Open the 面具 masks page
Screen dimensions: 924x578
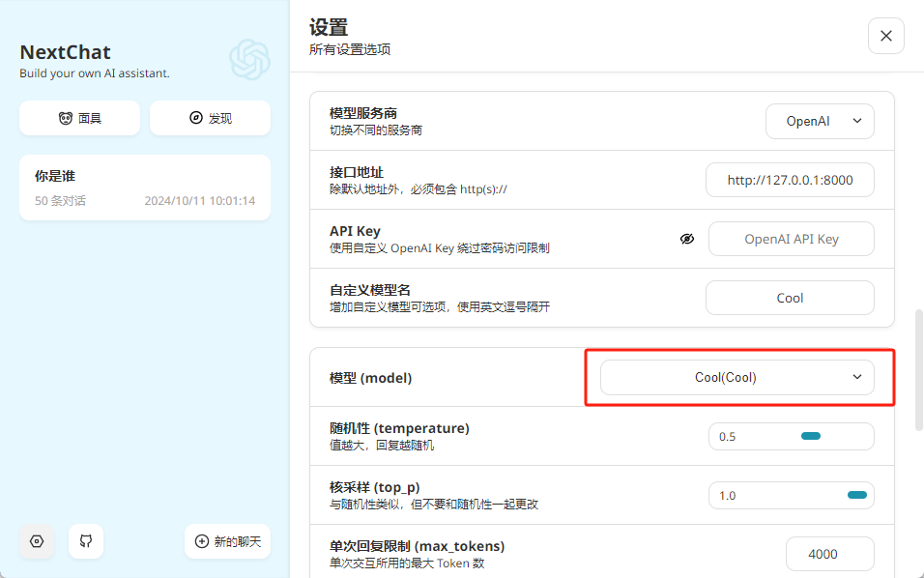click(x=80, y=118)
